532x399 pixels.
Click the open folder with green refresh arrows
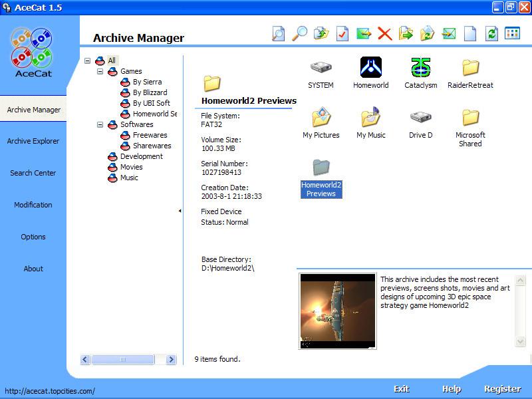(x=428, y=34)
